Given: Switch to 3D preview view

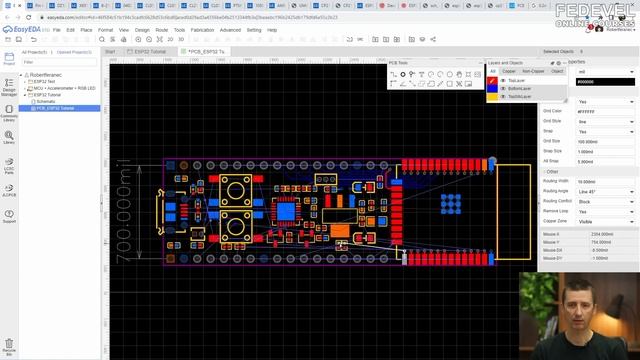Looking at the screenshot, I should 181,40.
